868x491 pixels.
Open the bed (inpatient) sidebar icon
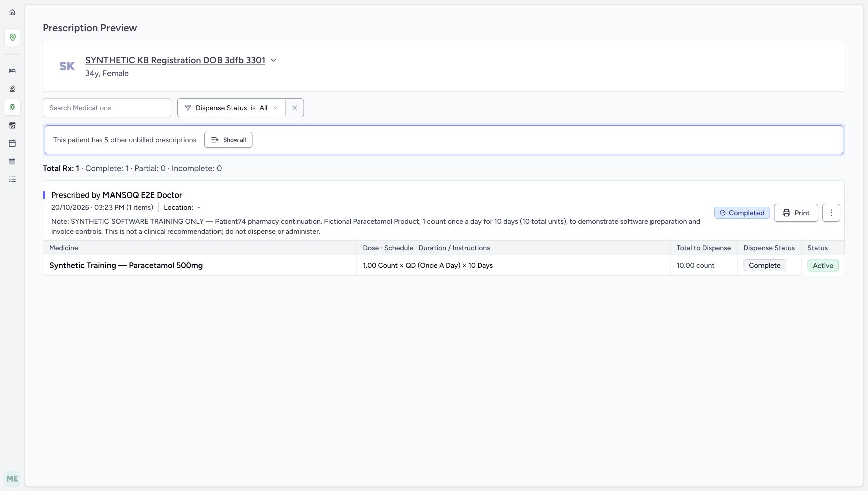12,71
